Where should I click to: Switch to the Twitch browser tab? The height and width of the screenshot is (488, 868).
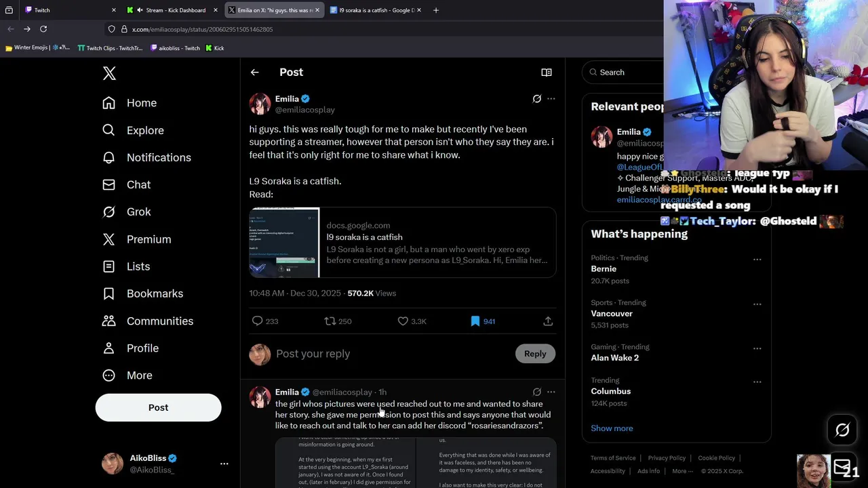pyautogui.click(x=71, y=10)
